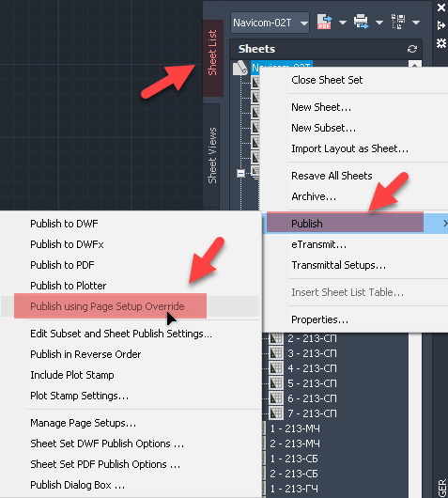
Task: Click the printer Publish icon
Action: pyautogui.click(x=361, y=22)
